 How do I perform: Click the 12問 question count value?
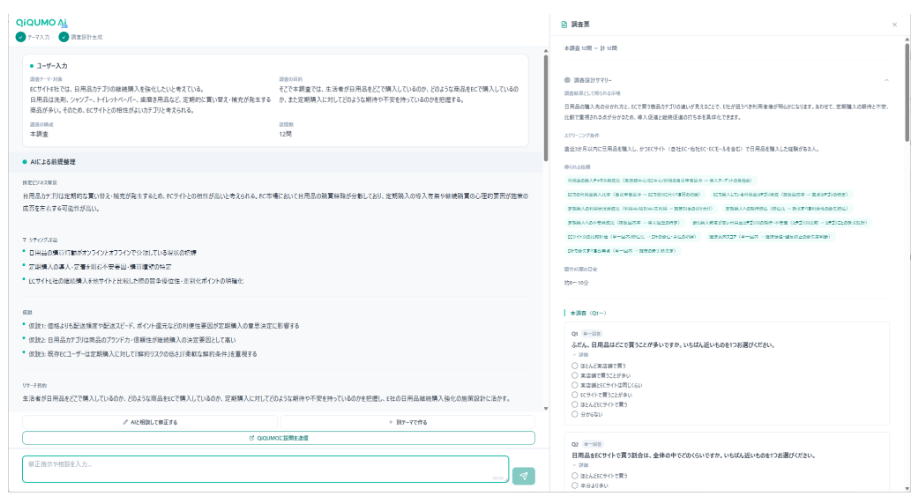point(285,134)
